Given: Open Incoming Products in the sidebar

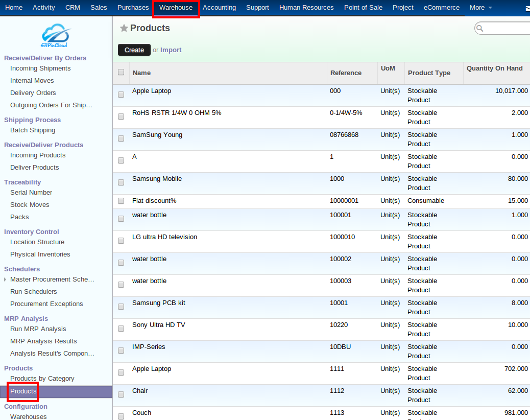Looking at the screenshot, I should coord(38,155).
